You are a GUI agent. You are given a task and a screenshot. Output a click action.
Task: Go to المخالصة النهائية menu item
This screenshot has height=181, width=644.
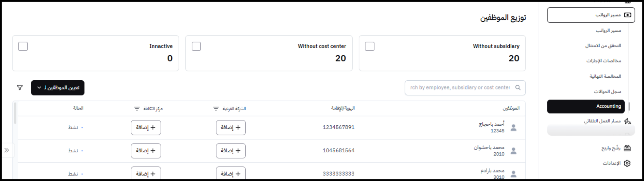(x=605, y=76)
